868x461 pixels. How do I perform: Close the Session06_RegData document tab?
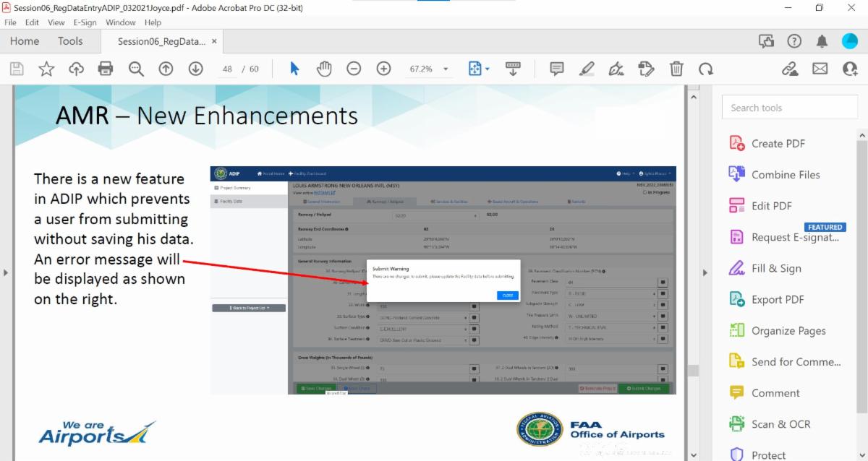click(x=214, y=41)
